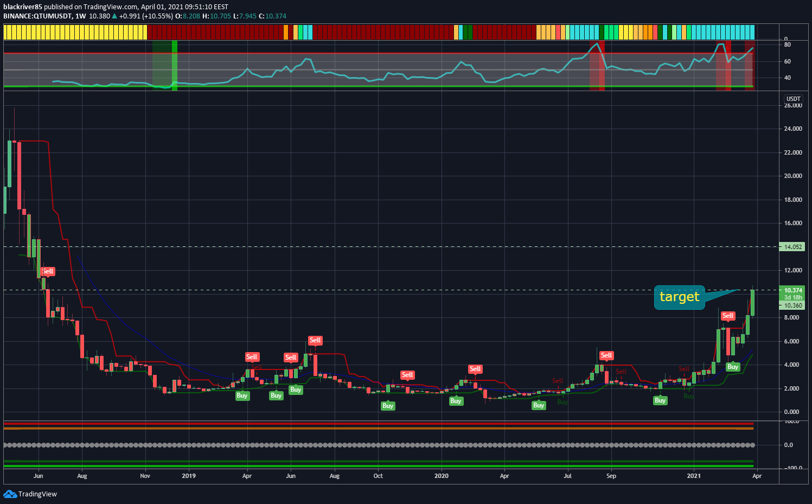Click the high value 'H:10.705'
The height and width of the screenshot is (504, 812).
coord(216,16)
